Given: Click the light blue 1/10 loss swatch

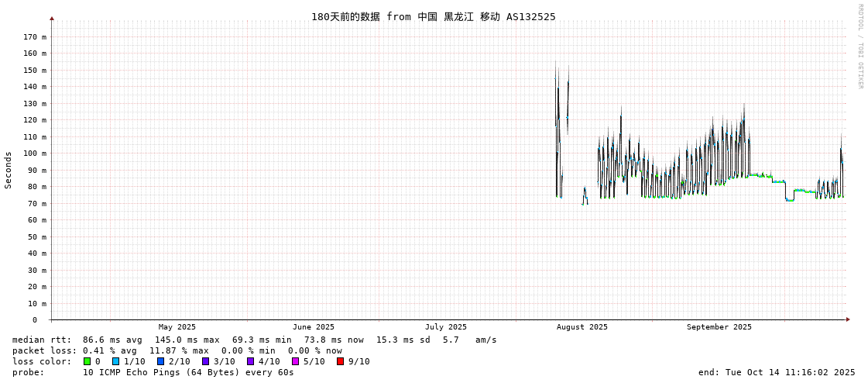Looking at the screenshot, I should pos(115,361).
